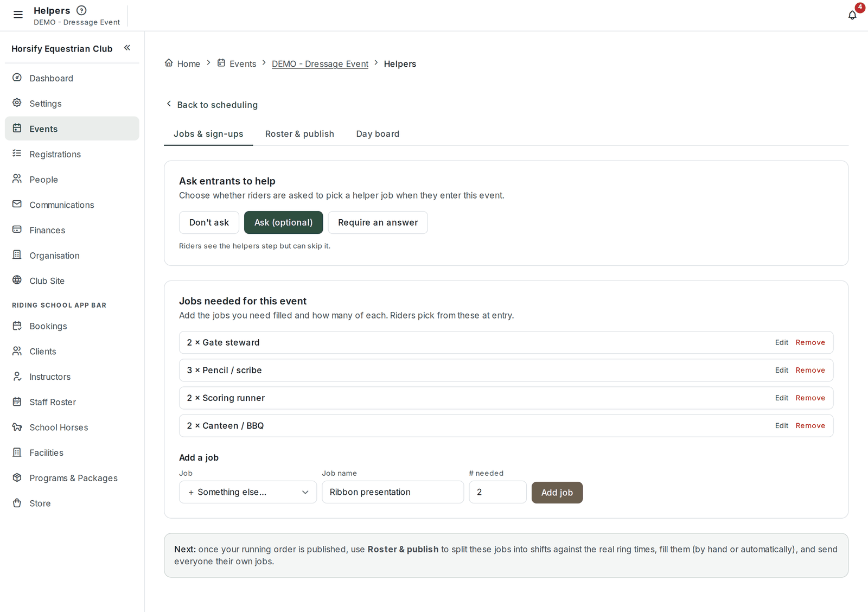
Task: Open Clients in the sidebar
Action: 72,351
